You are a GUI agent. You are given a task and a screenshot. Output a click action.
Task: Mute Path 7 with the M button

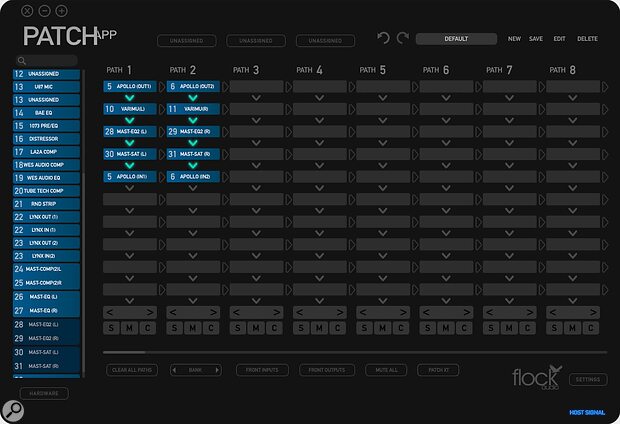click(509, 328)
